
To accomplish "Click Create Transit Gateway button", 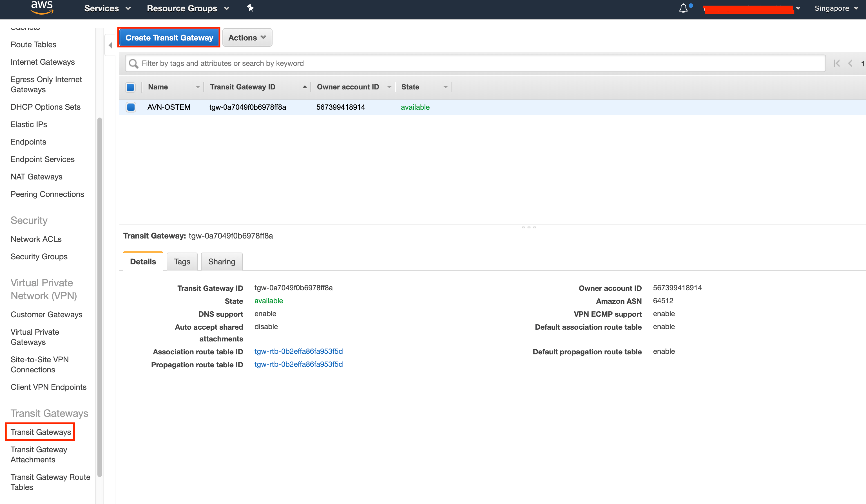I will click(169, 38).
